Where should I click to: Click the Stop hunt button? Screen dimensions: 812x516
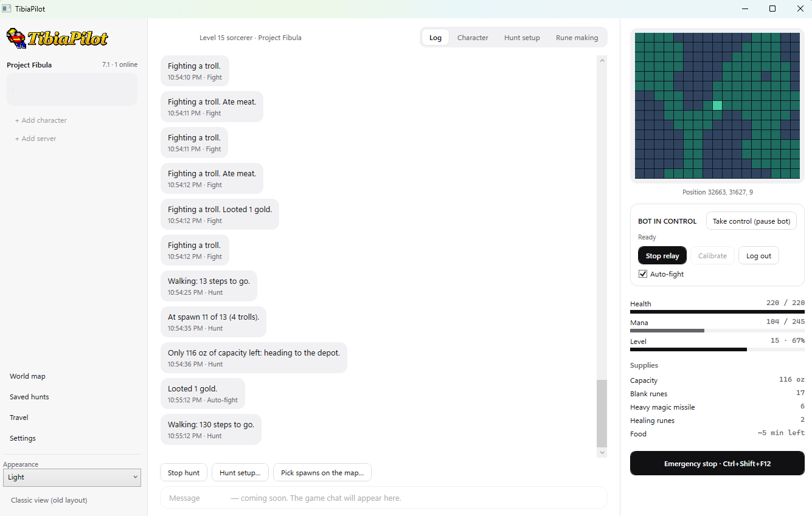click(x=184, y=473)
